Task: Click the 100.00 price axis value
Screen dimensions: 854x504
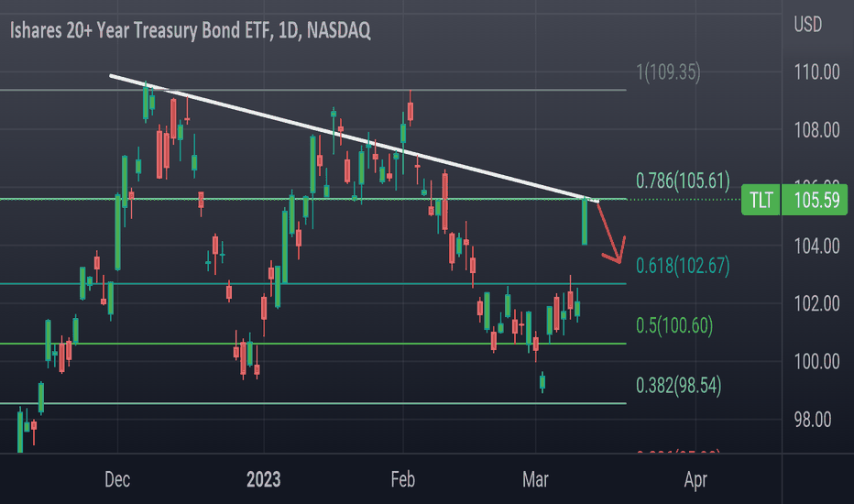Action: click(x=816, y=362)
